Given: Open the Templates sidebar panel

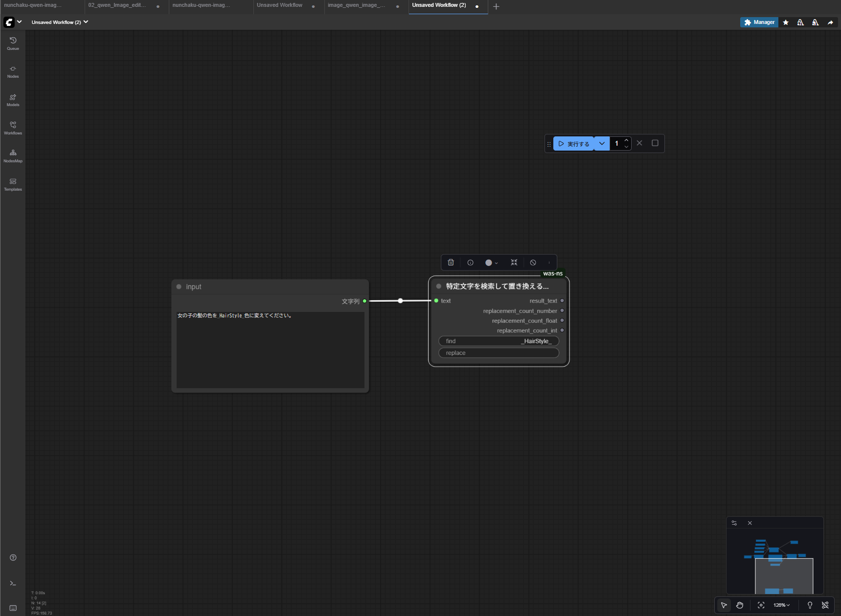Looking at the screenshot, I should coord(13,184).
